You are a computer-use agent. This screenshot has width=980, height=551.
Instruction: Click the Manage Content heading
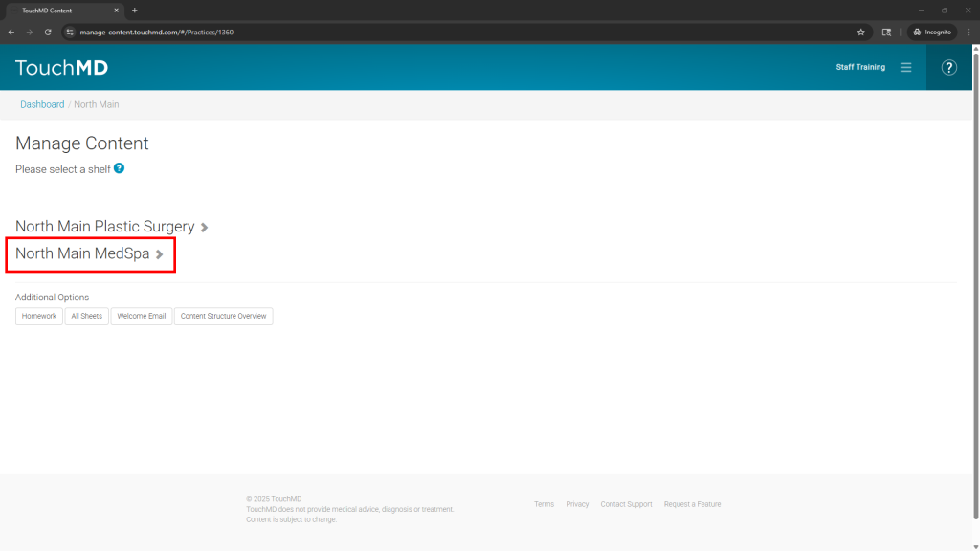point(82,143)
